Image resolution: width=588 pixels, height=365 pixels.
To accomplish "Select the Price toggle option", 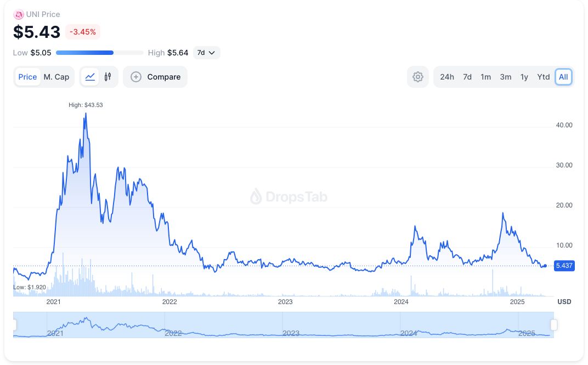I will [27, 77].
